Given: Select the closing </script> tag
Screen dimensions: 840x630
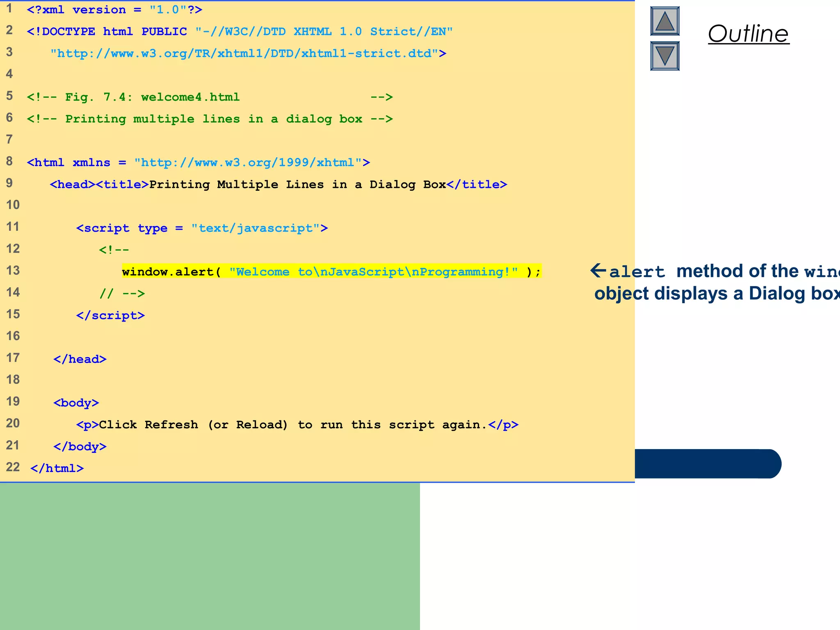Looking at the screenshot, I should pos(110,315).
